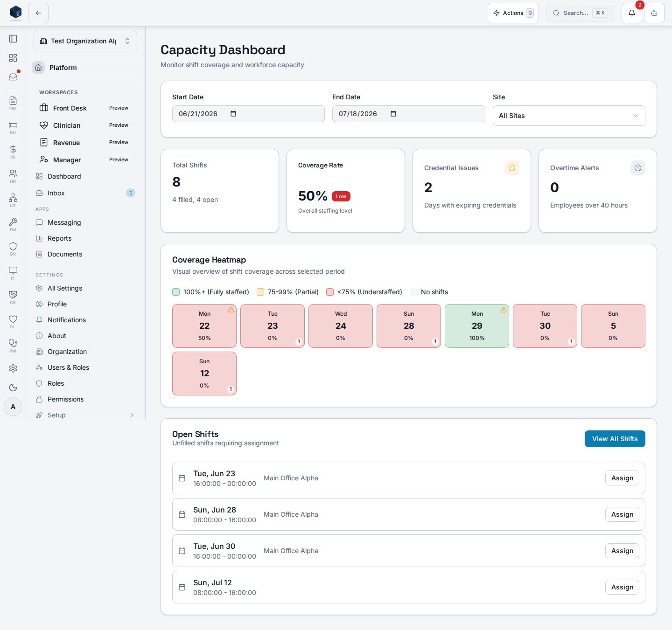Click the Actions button
Image resolution: width=672 pixels, height=630 pixels.
pyautogui.click(x=513, y=13)
